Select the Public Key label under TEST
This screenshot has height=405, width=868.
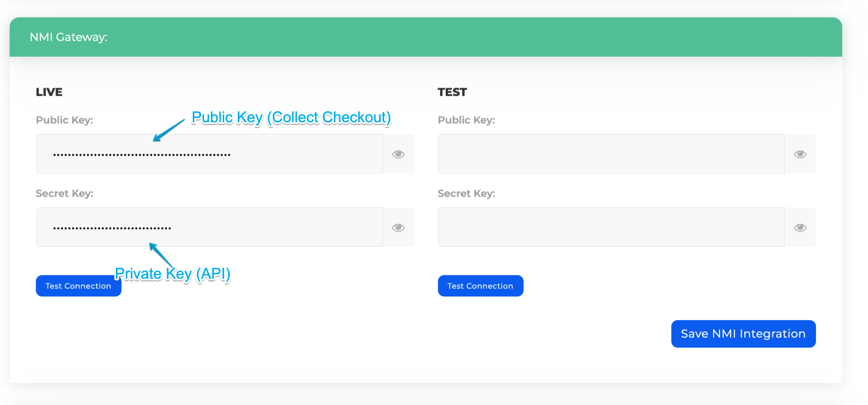[x=466, y=120]
